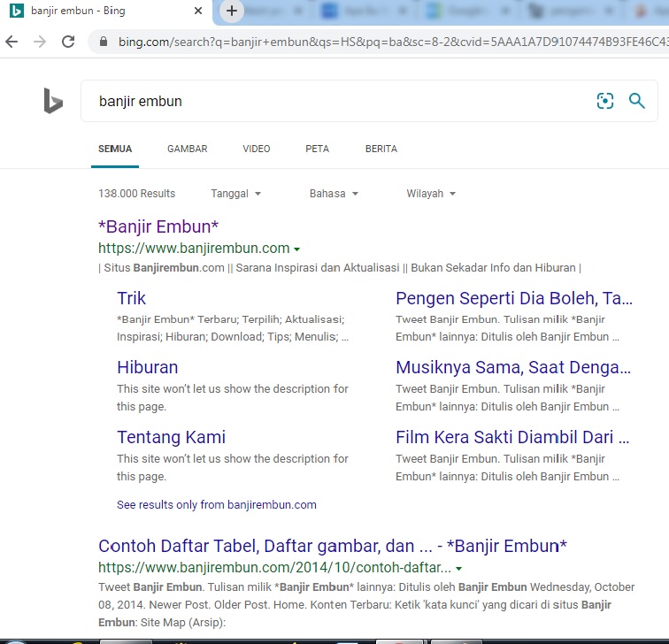Open the Wilayah filter dropdown

(431, 194)
